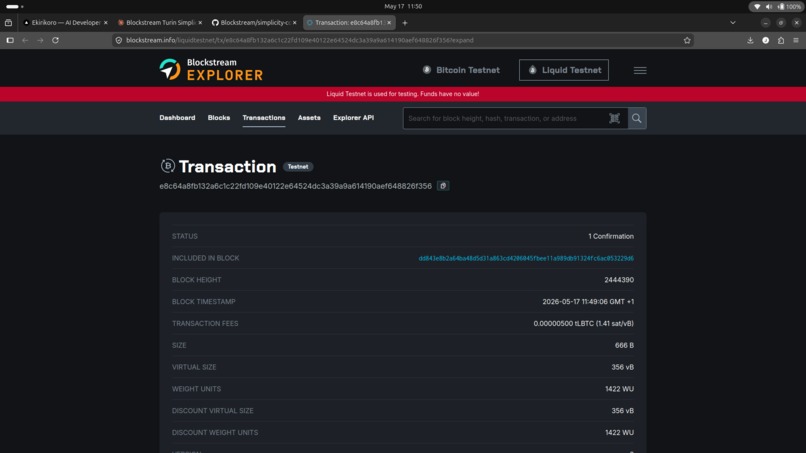The width and height of the screenshot is (806, 453).
Task: Focus the block/transaction search field
Action: point(504,118)
